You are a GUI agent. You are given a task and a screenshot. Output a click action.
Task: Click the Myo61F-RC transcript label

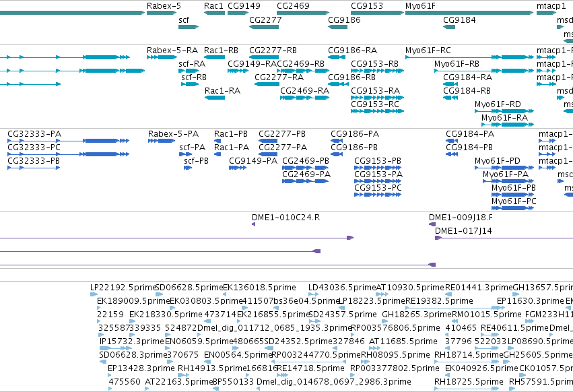(x=428, y=50)
